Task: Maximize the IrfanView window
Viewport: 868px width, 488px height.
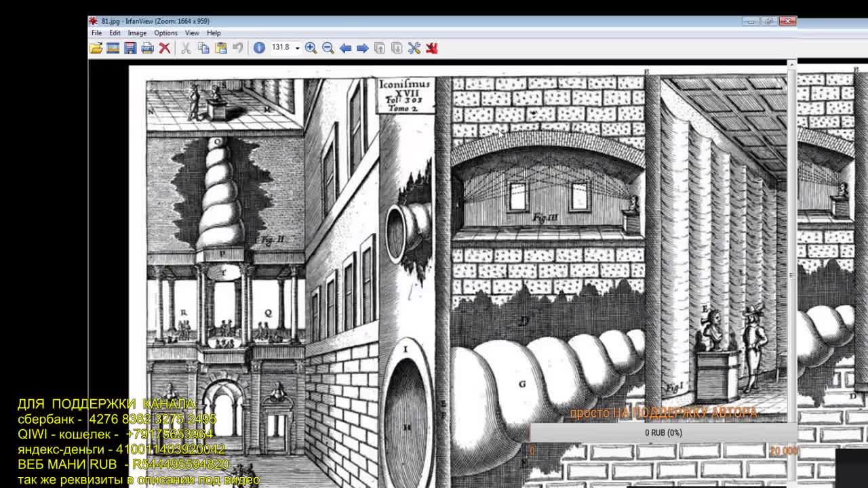Action: tap(768, 21)
